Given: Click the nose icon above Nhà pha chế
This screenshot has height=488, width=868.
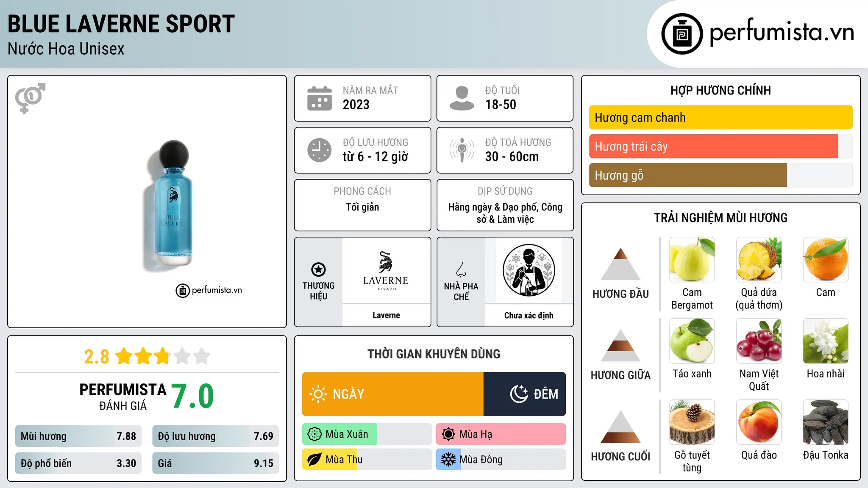Looking at the screenshot, I should tap(461, 269).
